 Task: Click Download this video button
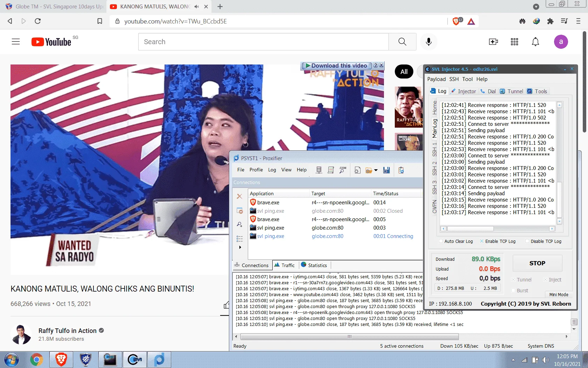coord(336,66)
